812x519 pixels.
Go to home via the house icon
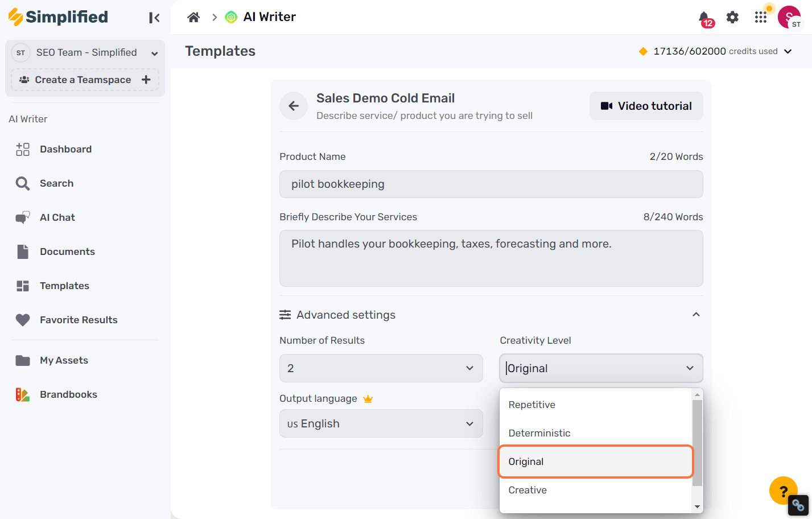click(x=193, y=17)
